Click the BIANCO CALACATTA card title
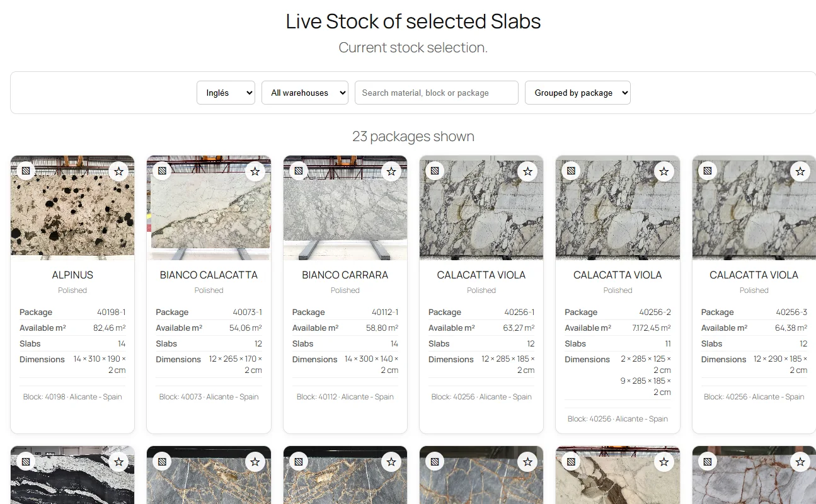 (209, 275)
